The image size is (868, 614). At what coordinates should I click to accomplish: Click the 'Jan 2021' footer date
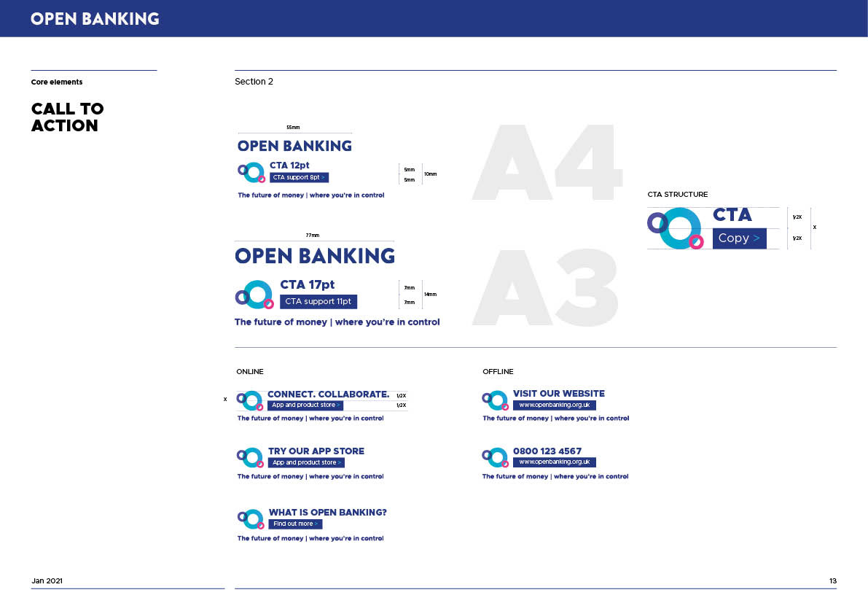click(x=47, y=580)
